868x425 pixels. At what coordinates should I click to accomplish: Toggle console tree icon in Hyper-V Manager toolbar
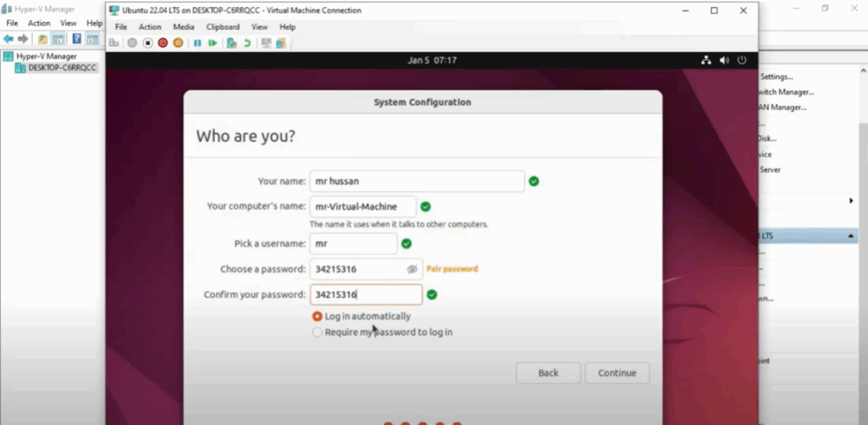click(58, 39)
